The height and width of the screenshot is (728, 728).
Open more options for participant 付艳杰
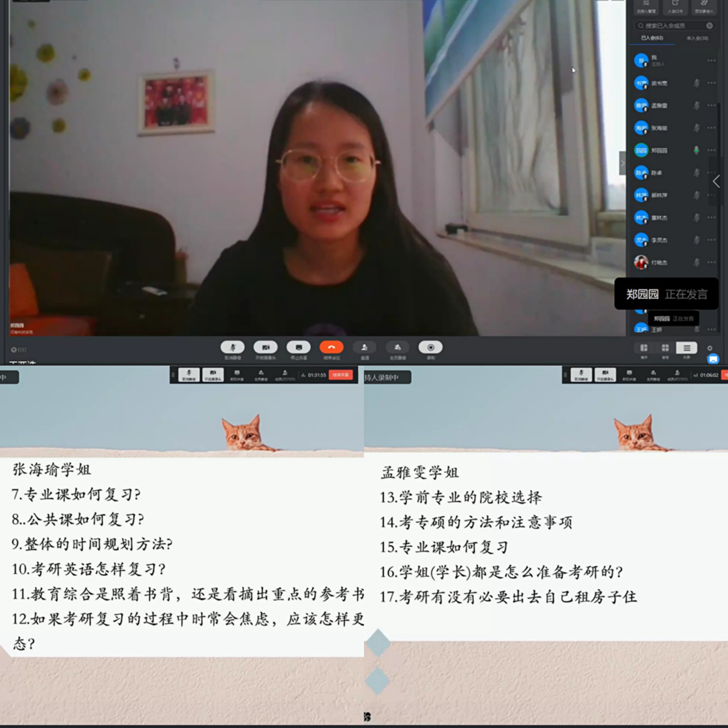point(711,263)
